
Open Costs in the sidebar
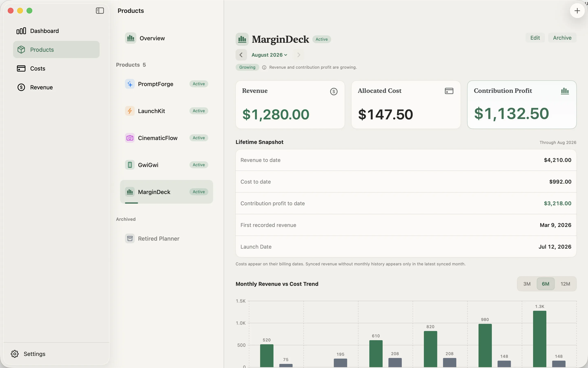[56, 68]
